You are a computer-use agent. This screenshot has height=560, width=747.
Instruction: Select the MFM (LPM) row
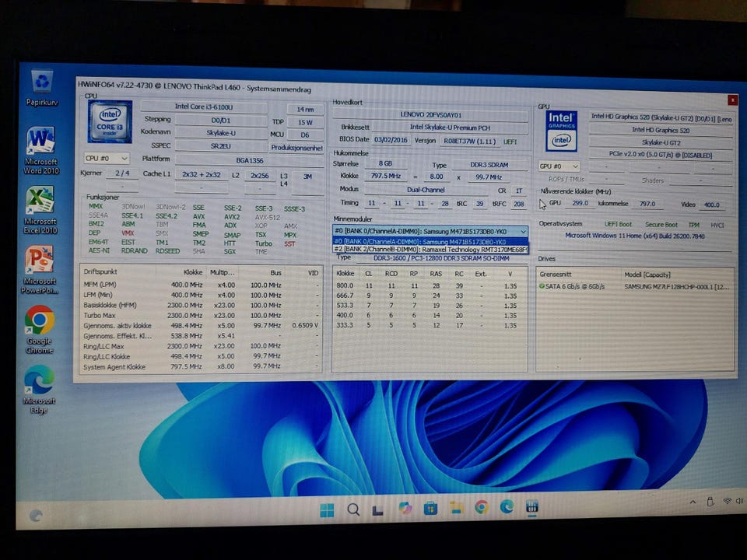[201, 285]
